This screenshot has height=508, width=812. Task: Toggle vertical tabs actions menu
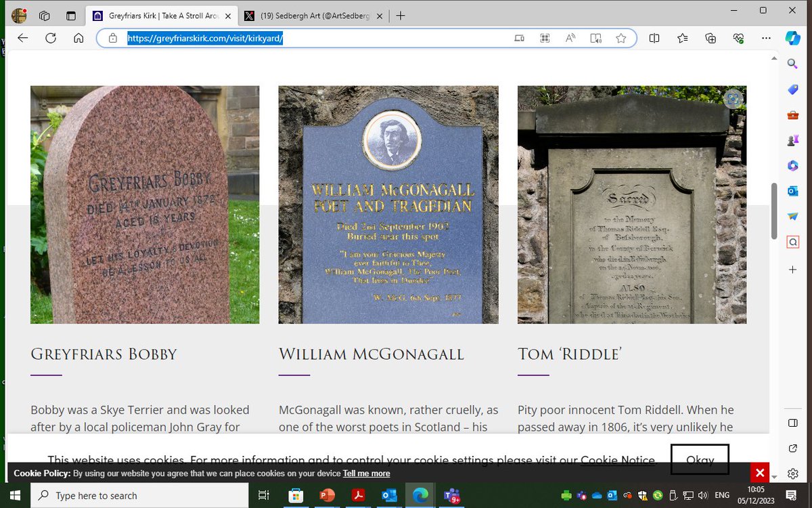(x=71, y=16)
